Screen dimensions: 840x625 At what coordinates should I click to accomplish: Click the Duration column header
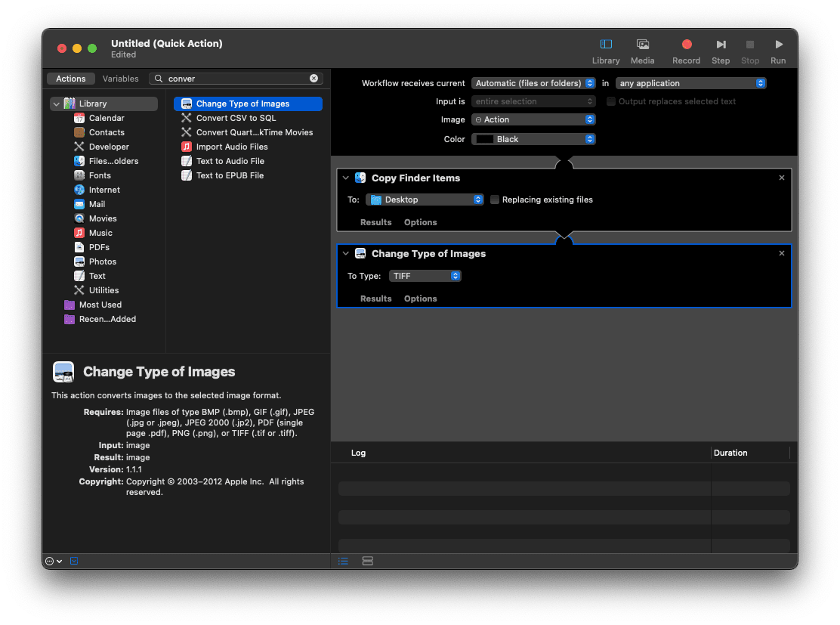click(750, 453)
